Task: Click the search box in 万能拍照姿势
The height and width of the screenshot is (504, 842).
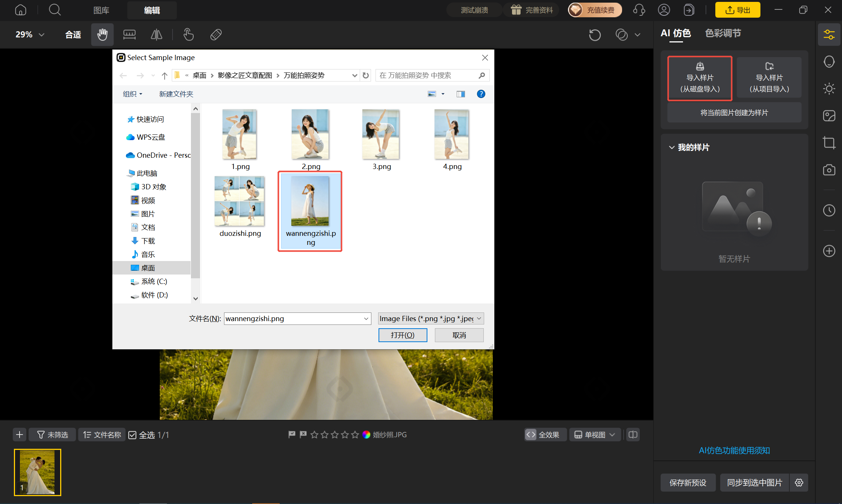Action: [x=432, y=75]
